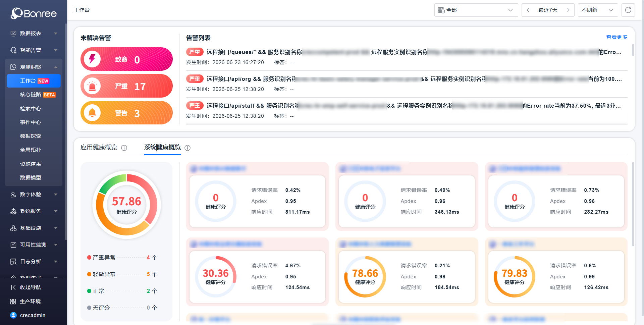Screen dimensions: 644x325
Task: Click the 查看更多 link
Action: point(616,37)
